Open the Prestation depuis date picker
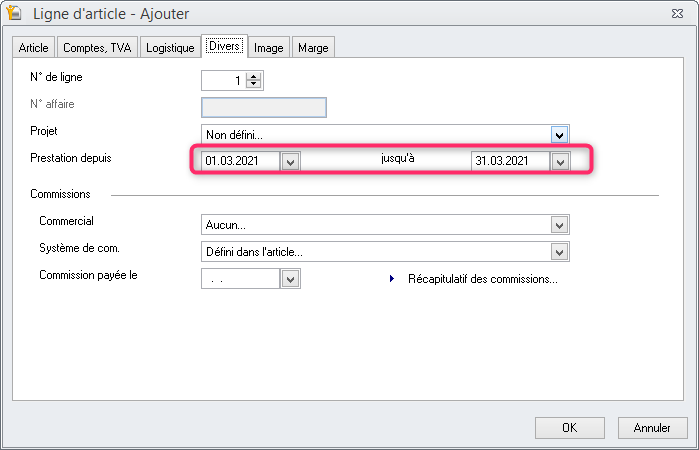Image resolution: width=699 pixels, height=450 pixels. pyautogui.click(x=290, y=161)
